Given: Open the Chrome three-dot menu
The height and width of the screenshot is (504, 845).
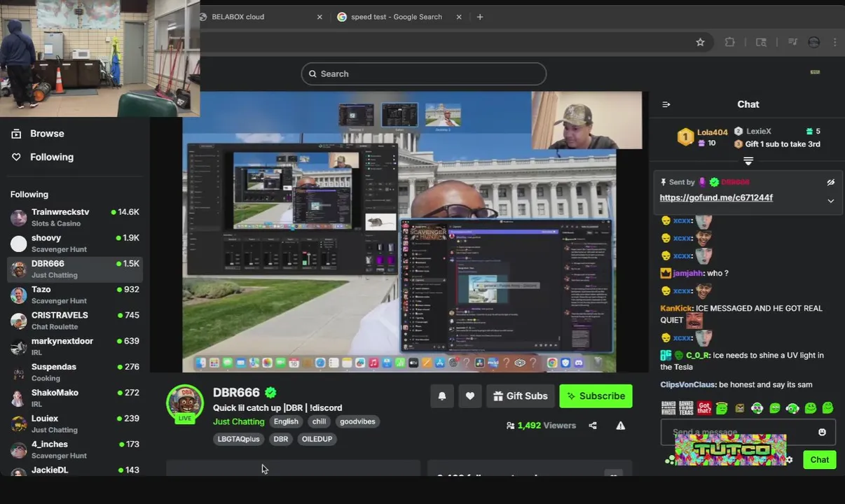Looking at the screenshot, I should click(834, 42).
